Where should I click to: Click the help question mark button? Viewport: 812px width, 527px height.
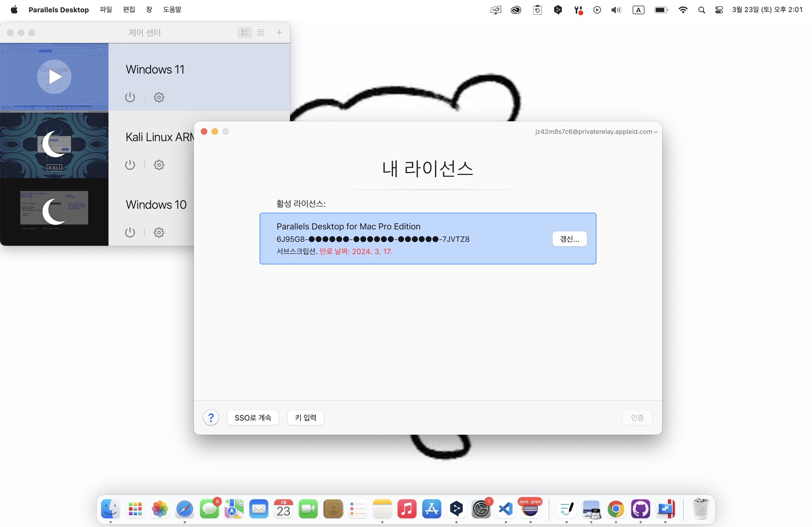(x=211, y=418)
